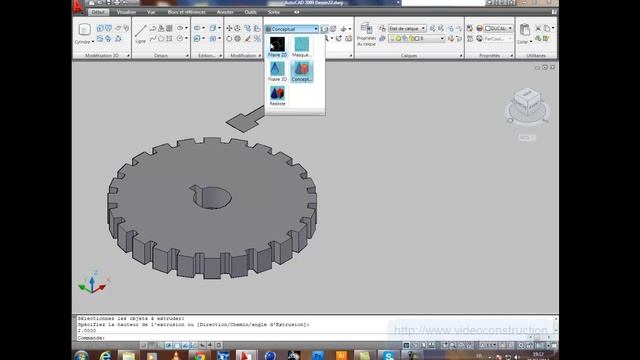
Task: Open the Etat de calque dropdown
Action: click(x=407, y=29)
